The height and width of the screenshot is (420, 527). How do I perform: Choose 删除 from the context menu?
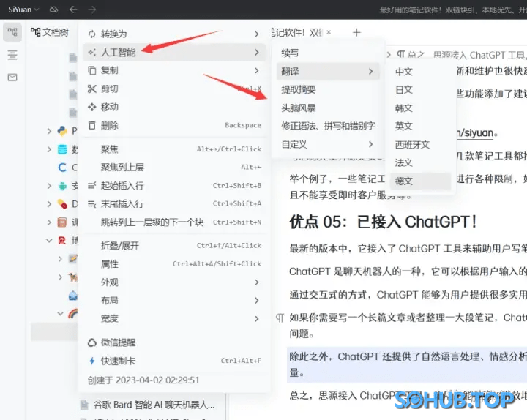[173, 125]
